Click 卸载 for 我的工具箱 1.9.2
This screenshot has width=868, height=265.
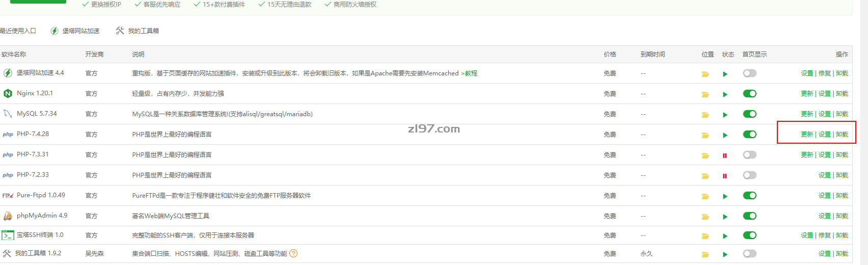click(842, 254)
